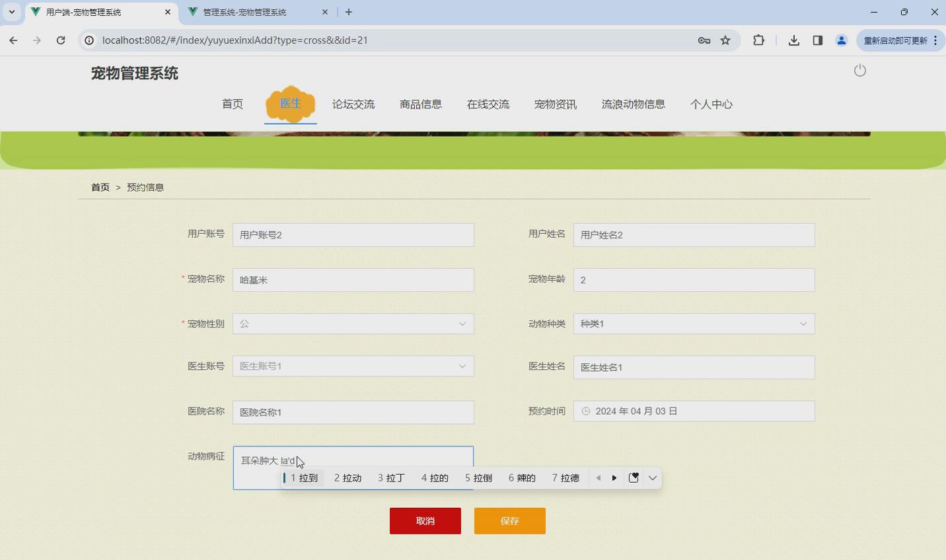This screenshot has height=560, width=946.
Task: Click the 取消 button
Action: [425, 520]
